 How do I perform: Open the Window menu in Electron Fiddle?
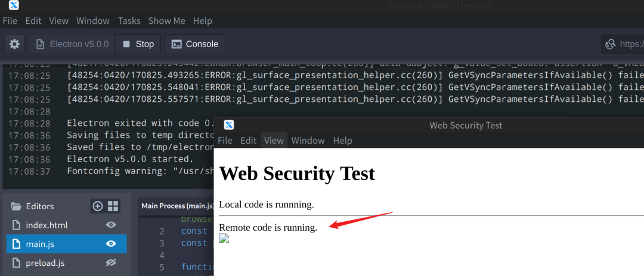point(93,20)
